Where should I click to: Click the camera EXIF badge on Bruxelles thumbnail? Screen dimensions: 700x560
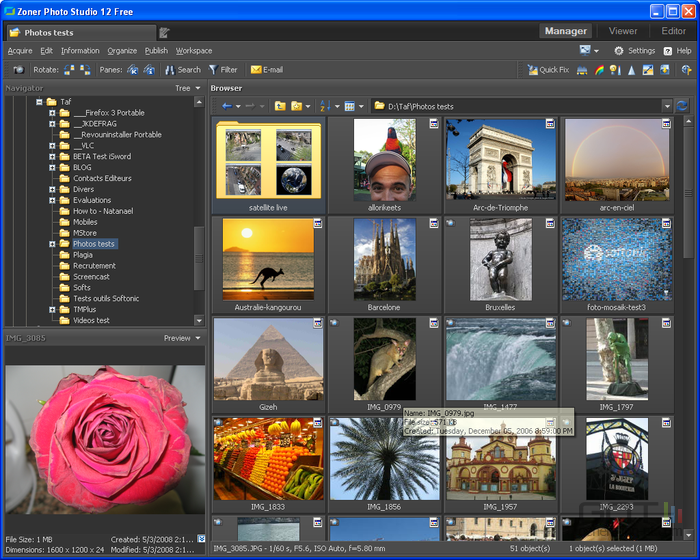[450, 222]
